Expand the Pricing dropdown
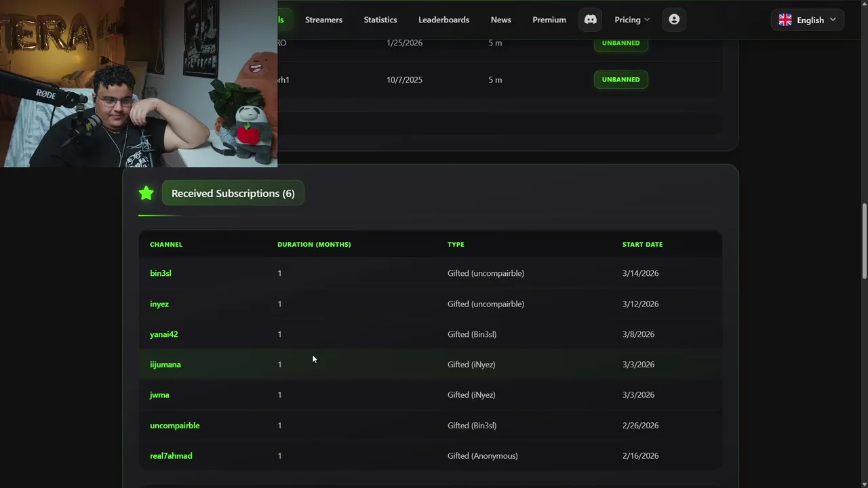Image resolution: width=868 pixels, height=488 pixels. pyautogui.click(x=632, y=20)
